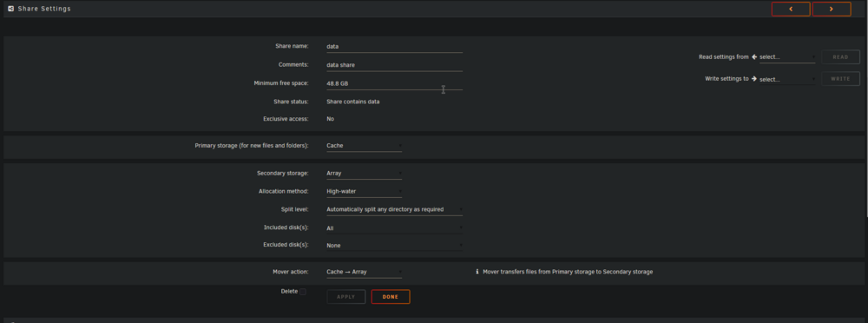Viewport: 868px width, 323px height.
Task: Open the Secondary storage dropdown
Action: (364, 174)
